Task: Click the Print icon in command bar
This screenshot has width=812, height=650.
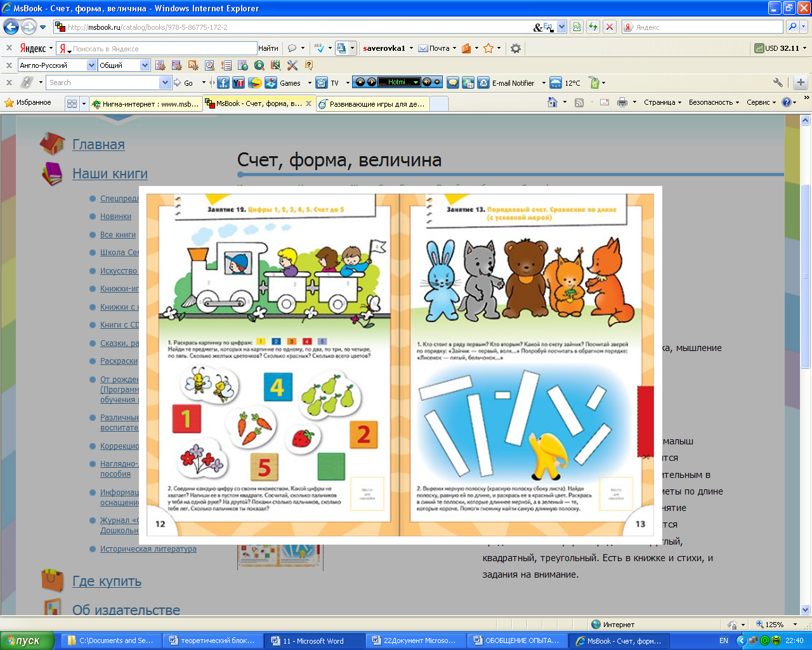Action: (x=622, y=102)
